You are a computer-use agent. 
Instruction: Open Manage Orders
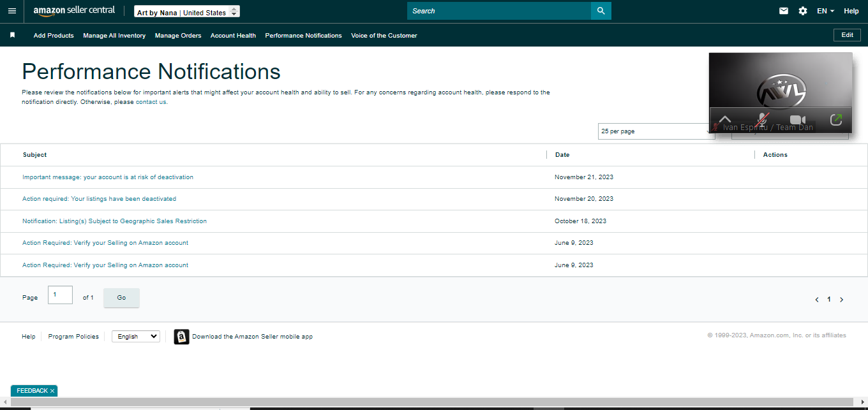tap(178, 36)
